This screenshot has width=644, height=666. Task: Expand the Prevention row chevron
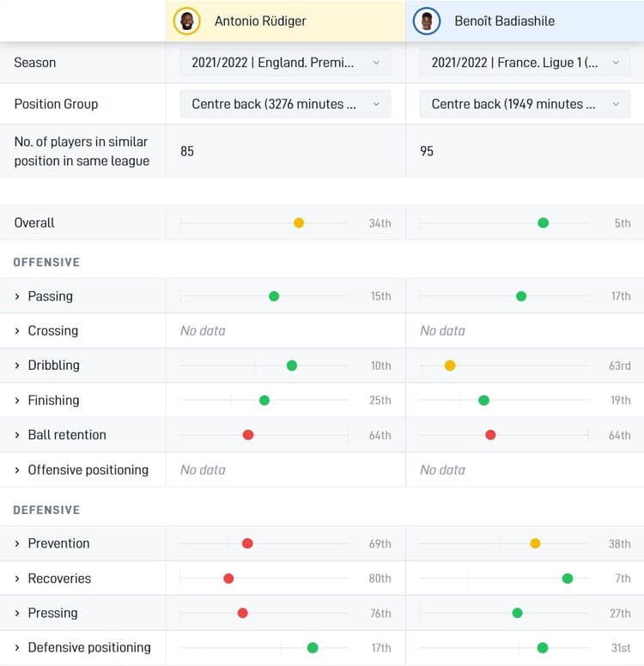point(17,543)
